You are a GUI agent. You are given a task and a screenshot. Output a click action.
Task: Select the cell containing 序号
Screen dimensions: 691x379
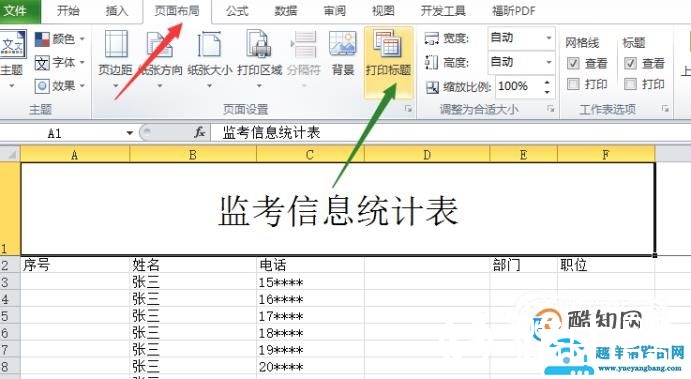point(75,265)
